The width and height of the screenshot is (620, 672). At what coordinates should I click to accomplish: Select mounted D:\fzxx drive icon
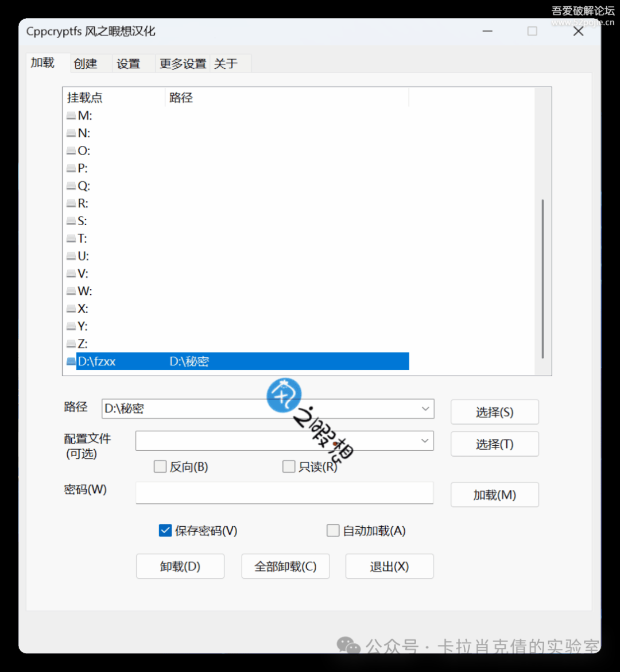tap(71, 362)
